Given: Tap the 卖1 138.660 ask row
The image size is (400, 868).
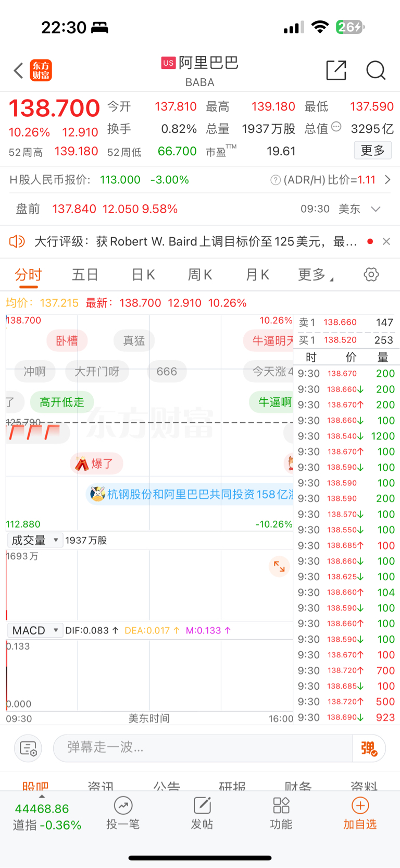Looking at the screenshot, I should pyautogui.click(x=346, y=322).
